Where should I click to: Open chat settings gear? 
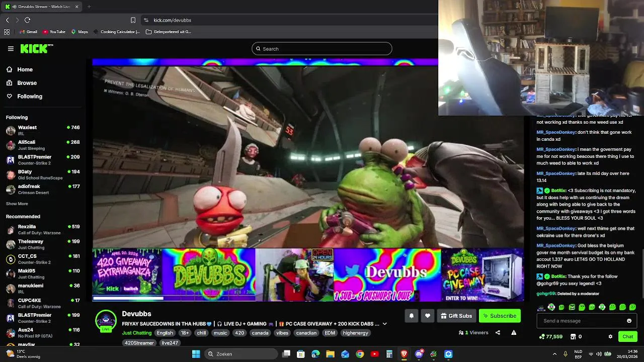tap(610, 336)
